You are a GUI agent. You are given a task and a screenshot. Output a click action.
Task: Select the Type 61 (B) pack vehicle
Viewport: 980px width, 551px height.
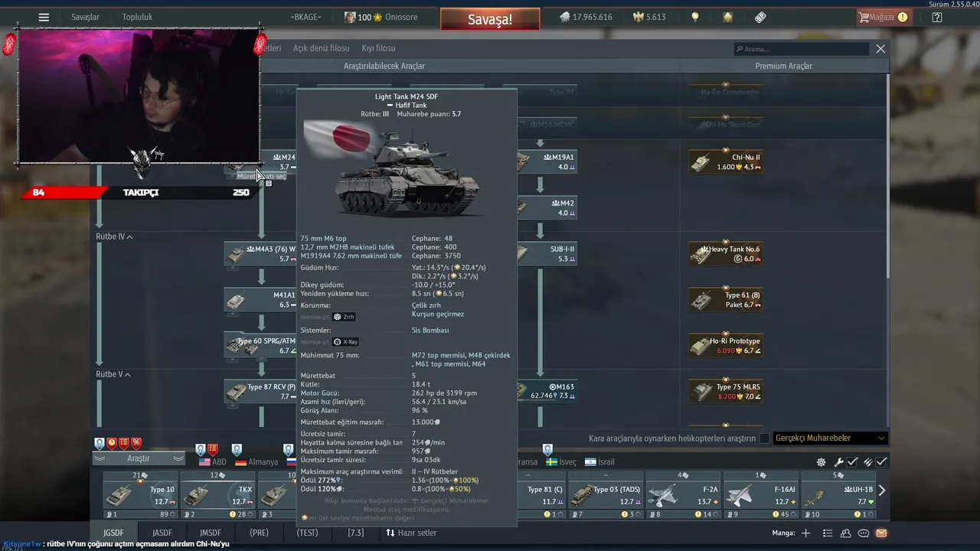pos(725,299)
